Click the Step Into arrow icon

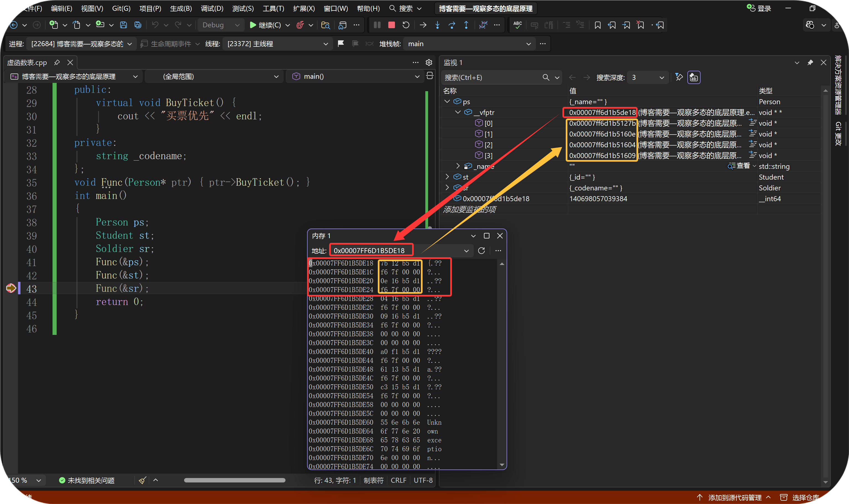click(437, 25)
